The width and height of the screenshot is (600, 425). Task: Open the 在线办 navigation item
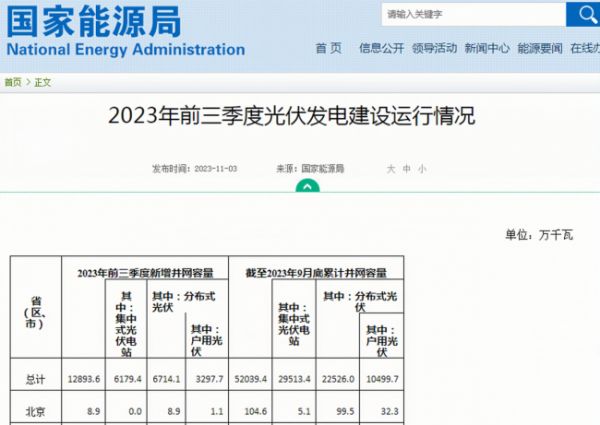584,49
